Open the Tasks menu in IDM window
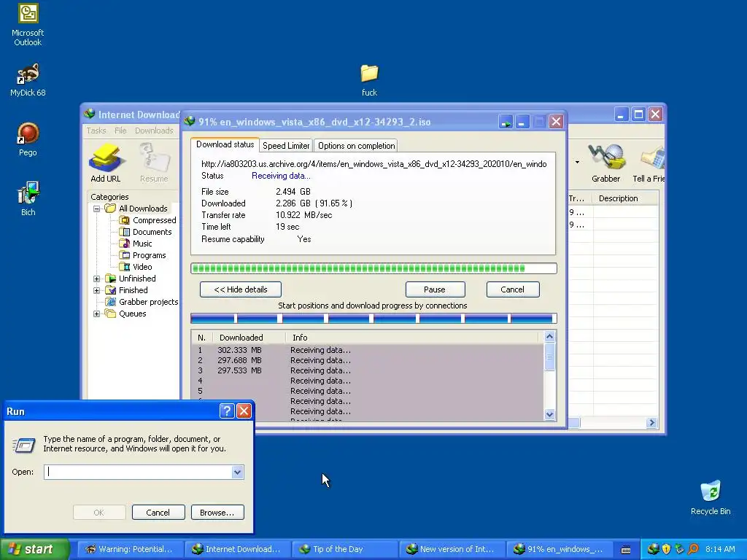The image size is (747, 560). coord(96,131)
